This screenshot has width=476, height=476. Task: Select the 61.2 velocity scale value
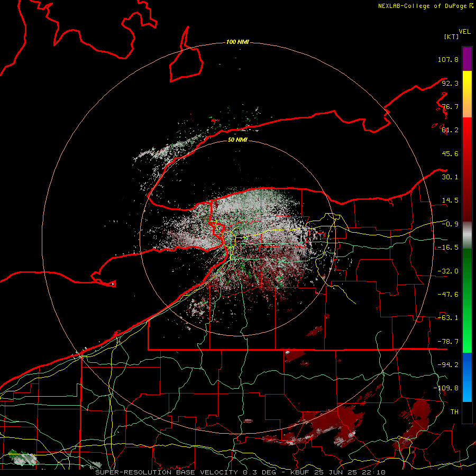(450, 130)
